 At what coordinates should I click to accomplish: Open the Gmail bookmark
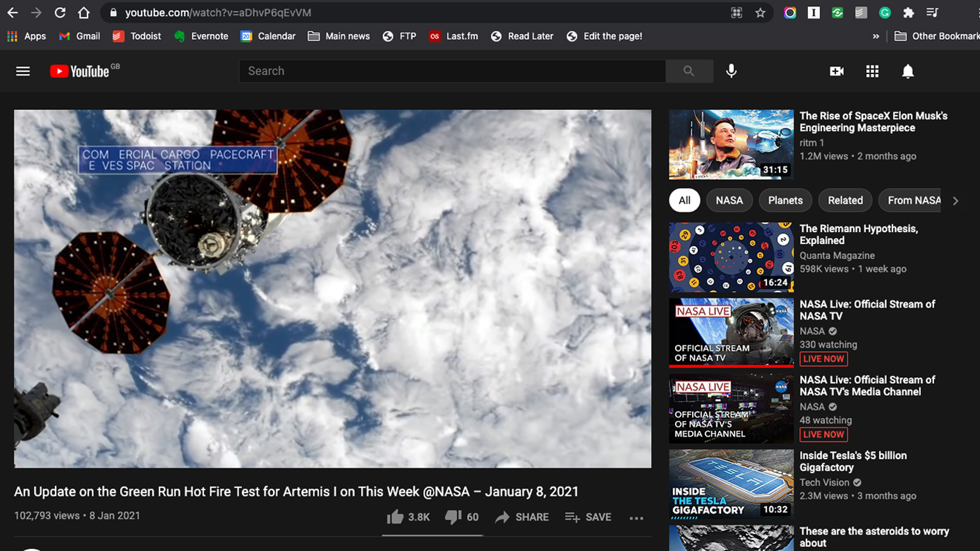coord(80,36)
